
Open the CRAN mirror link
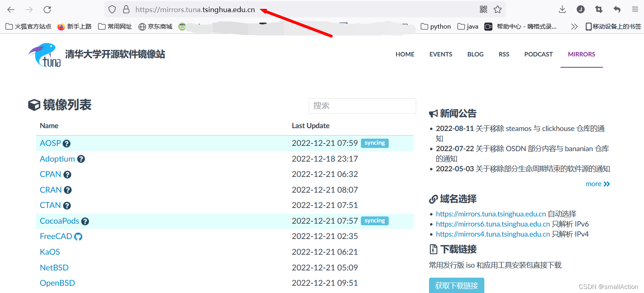51,190
